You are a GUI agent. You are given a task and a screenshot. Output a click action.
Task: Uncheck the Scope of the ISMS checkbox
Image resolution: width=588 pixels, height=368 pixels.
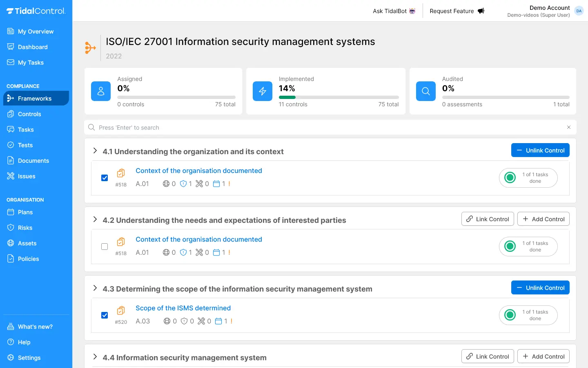pos(105,315)
